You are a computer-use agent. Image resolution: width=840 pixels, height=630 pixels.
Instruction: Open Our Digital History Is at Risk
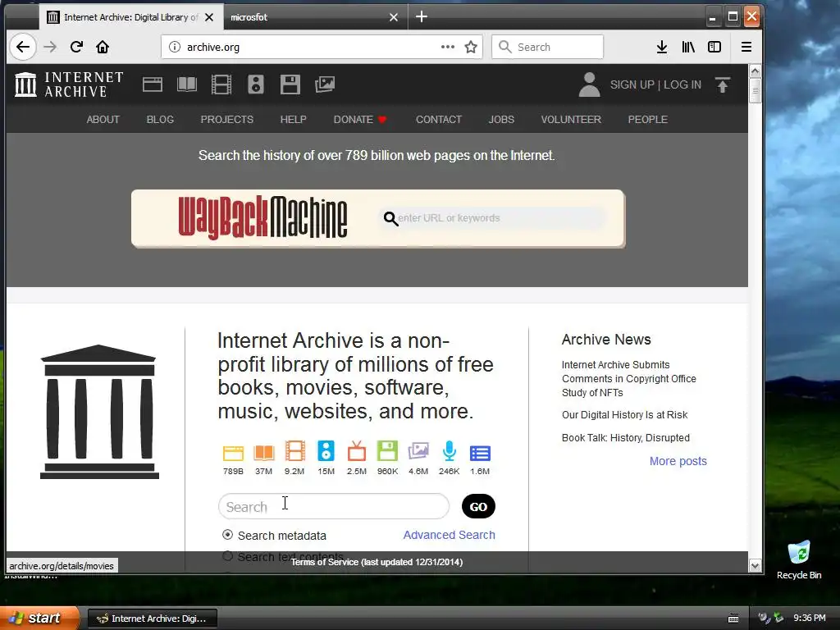[x=624, y=414]
